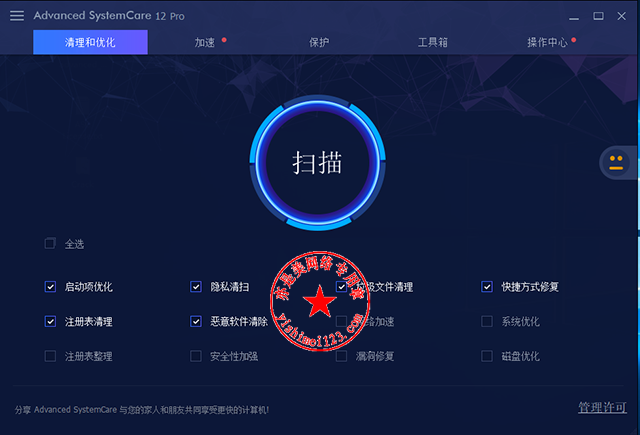Click the feedback smiley face icon

click(x=616, y=163)
